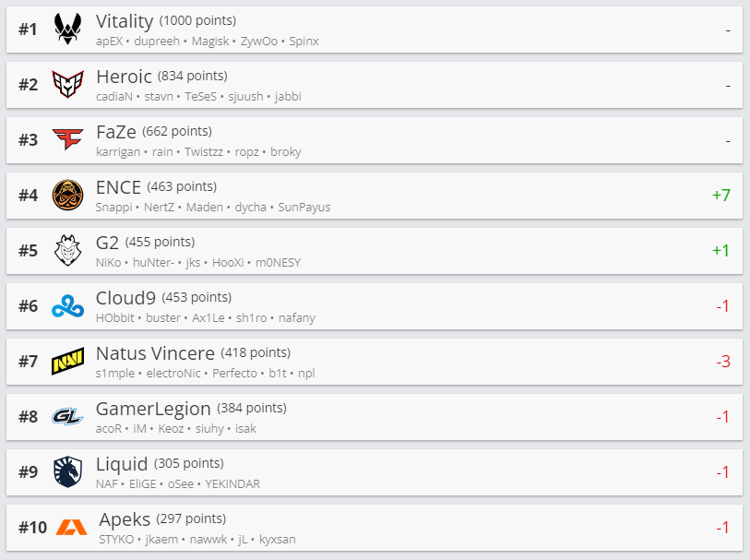Open the Liquid horse logo

pyautogui.click(x=67, y=472)
